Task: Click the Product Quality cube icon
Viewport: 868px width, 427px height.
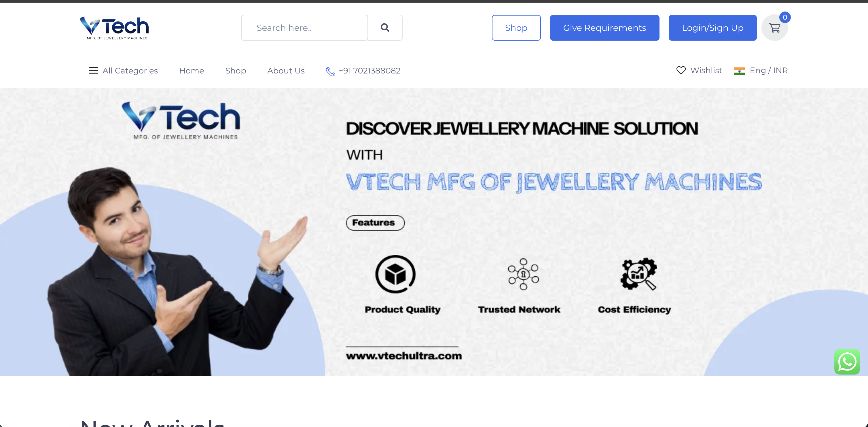Action: coord(395,274)
